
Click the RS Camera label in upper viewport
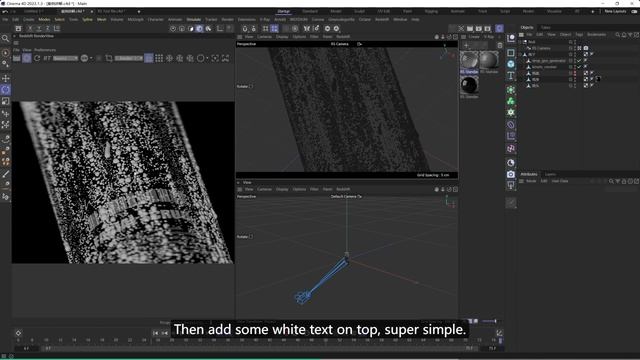(340, 44)
